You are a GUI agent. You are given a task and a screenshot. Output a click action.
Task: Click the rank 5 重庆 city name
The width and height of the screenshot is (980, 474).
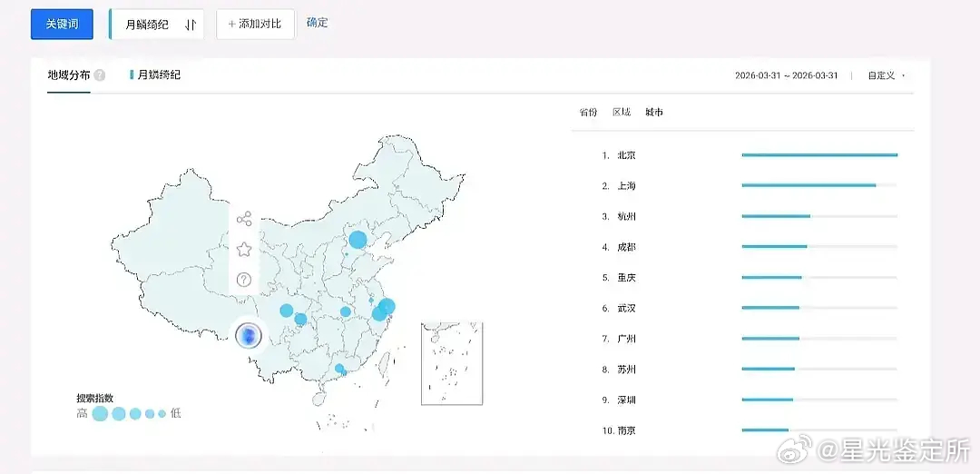point(626,278)
